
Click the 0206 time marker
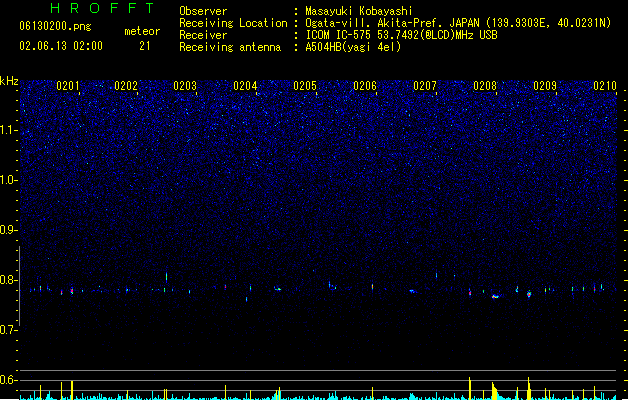[365, 86]
